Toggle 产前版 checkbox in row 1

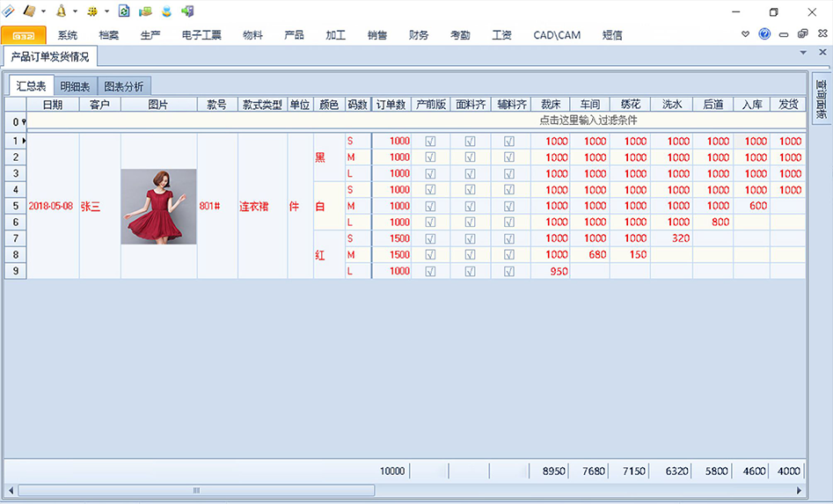coord(430,141)
